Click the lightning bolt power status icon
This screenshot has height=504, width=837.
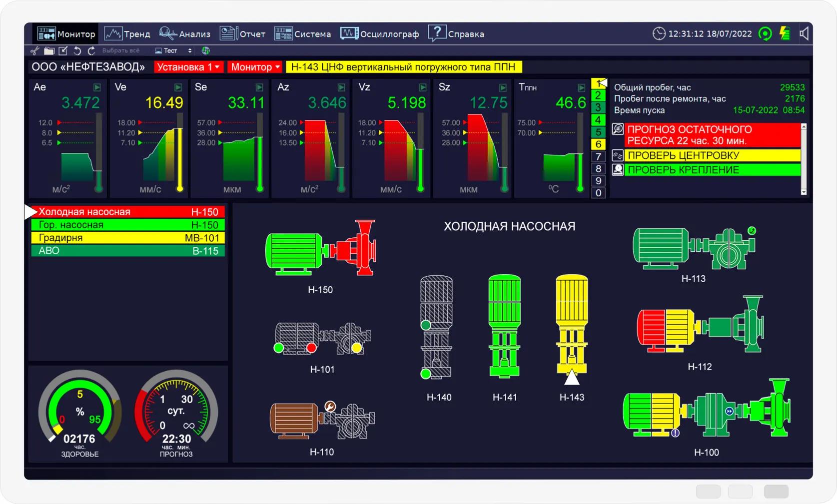pyautogui.click(x=785, y=34)
